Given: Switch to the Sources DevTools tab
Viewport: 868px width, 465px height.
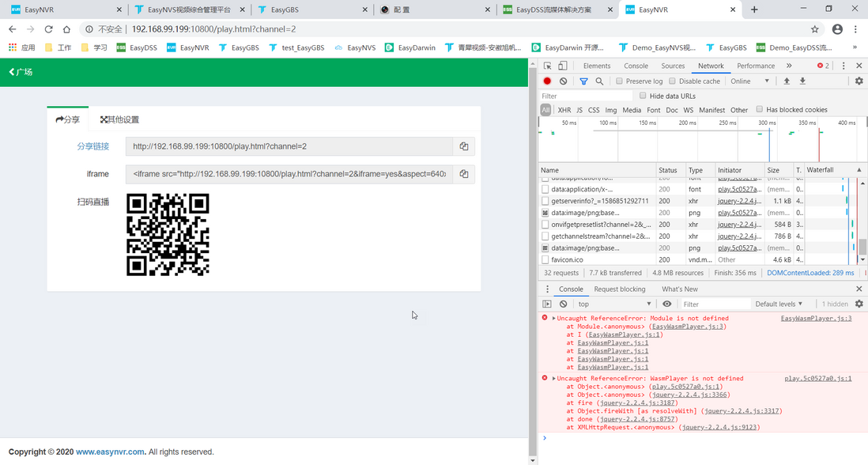Looking at the screenshot, I should point(674,66).
